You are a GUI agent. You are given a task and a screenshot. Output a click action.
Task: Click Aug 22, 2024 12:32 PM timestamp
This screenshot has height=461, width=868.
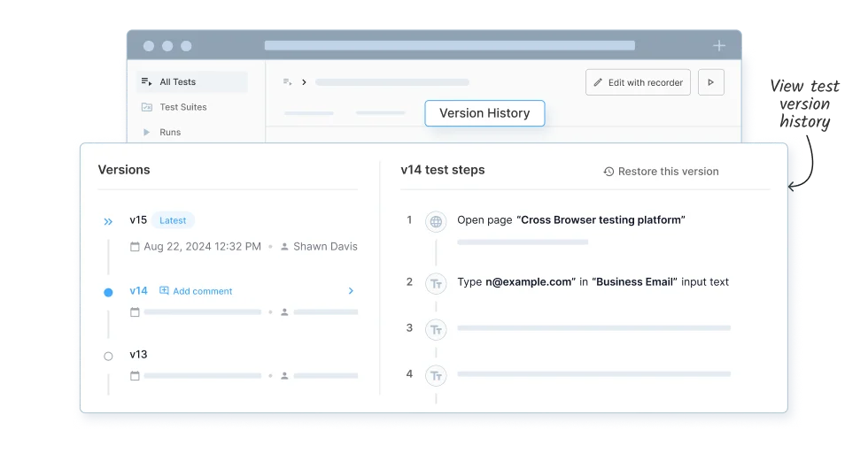(202, 247)
